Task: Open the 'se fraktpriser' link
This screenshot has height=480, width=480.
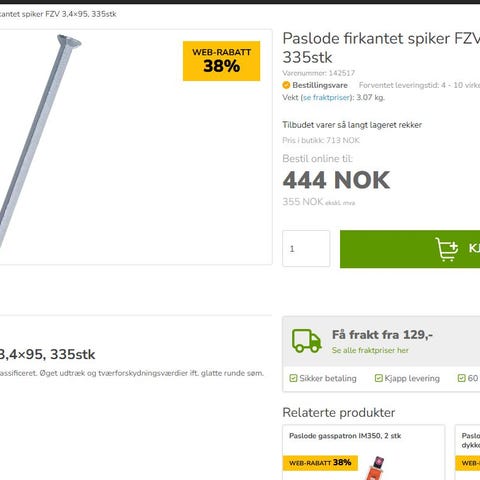Action: point(326,98)
